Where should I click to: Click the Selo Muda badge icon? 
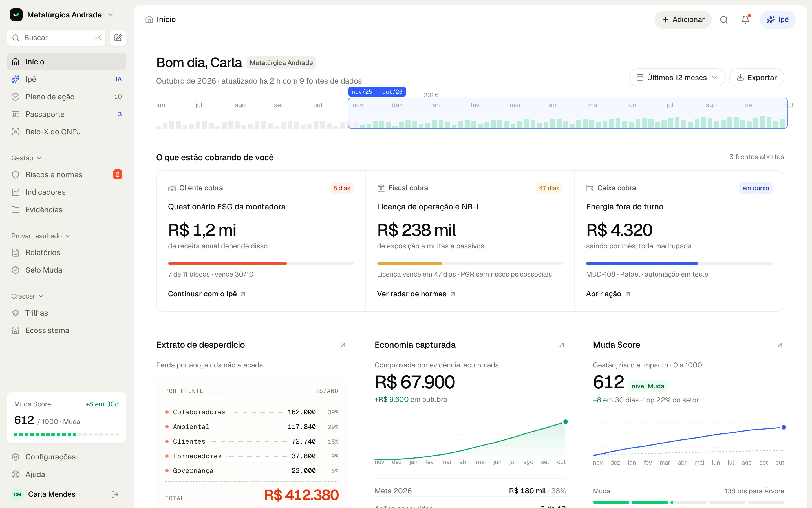[16, 270]
